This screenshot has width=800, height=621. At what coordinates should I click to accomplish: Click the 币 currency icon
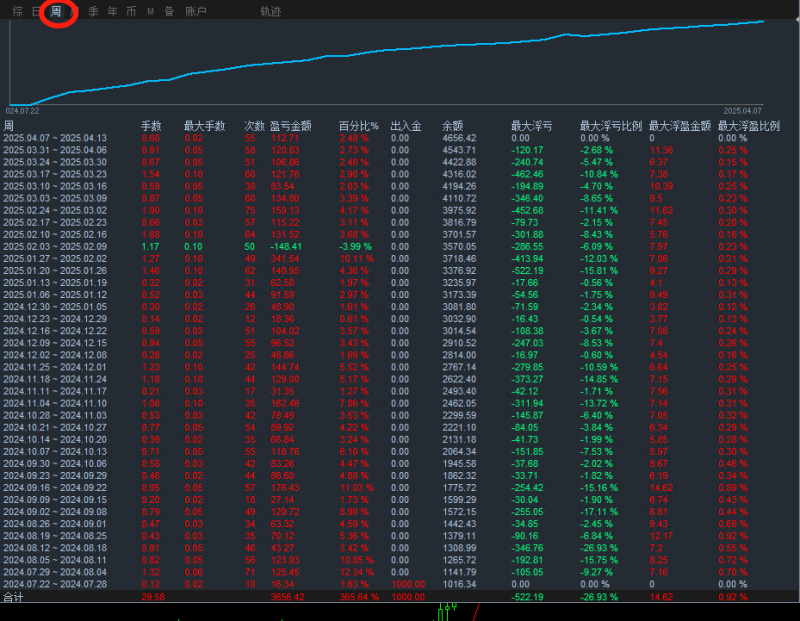coord(130,13)
